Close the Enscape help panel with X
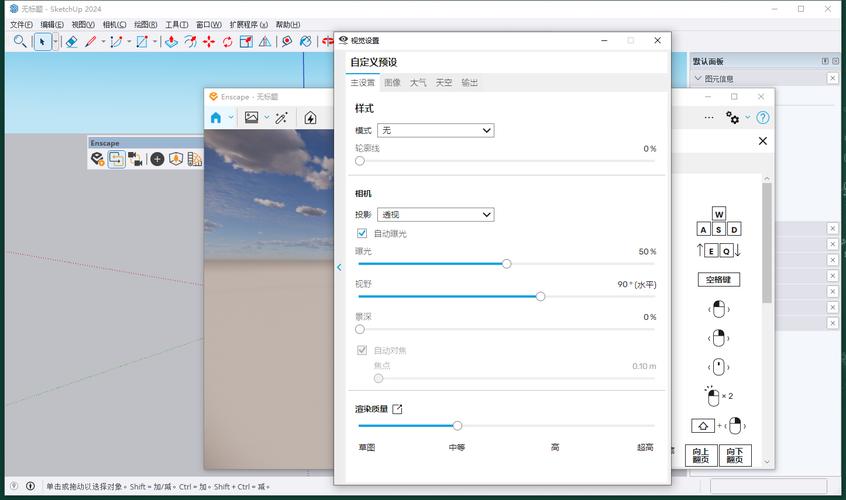This screenshot has height=500, width=846. pyautogui.click(x=763, y=141)
